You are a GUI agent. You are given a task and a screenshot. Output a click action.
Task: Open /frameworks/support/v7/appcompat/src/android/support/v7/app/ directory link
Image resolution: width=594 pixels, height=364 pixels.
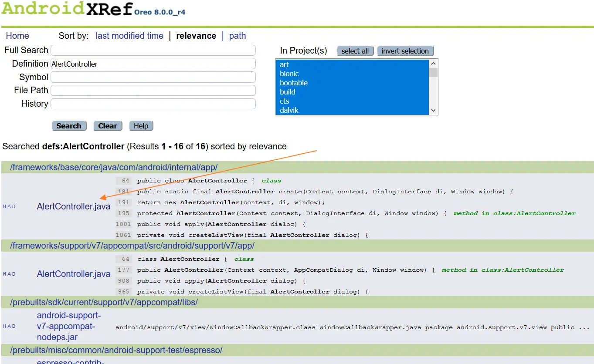(132, 246)
